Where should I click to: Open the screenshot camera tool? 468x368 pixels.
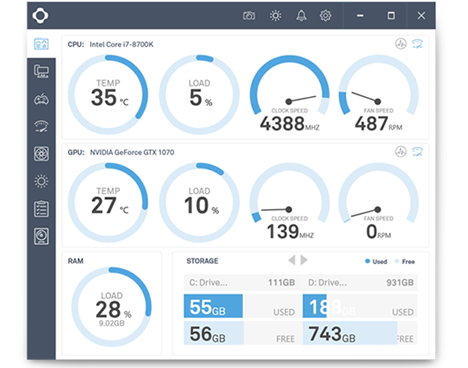pyautogui.click(x=249, y=16)
